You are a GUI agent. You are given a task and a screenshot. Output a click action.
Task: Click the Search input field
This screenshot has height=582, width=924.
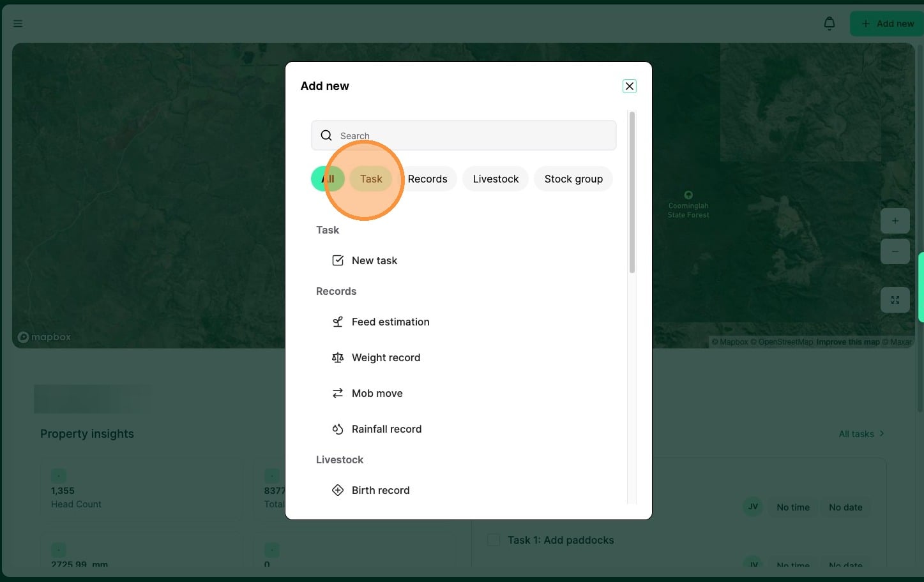pos(464,135)
